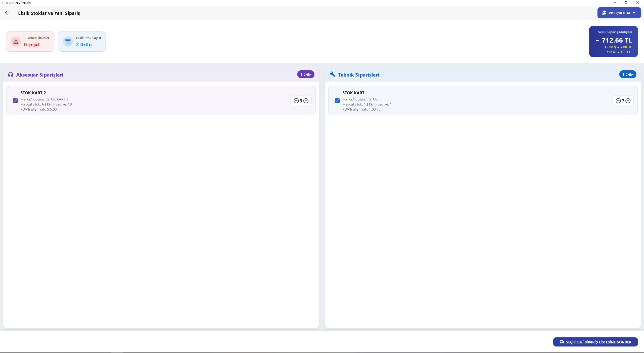The image size is (644, 353).
Task: Click the '~ 712.66 TL' total value
Action: tap(614, 40)
